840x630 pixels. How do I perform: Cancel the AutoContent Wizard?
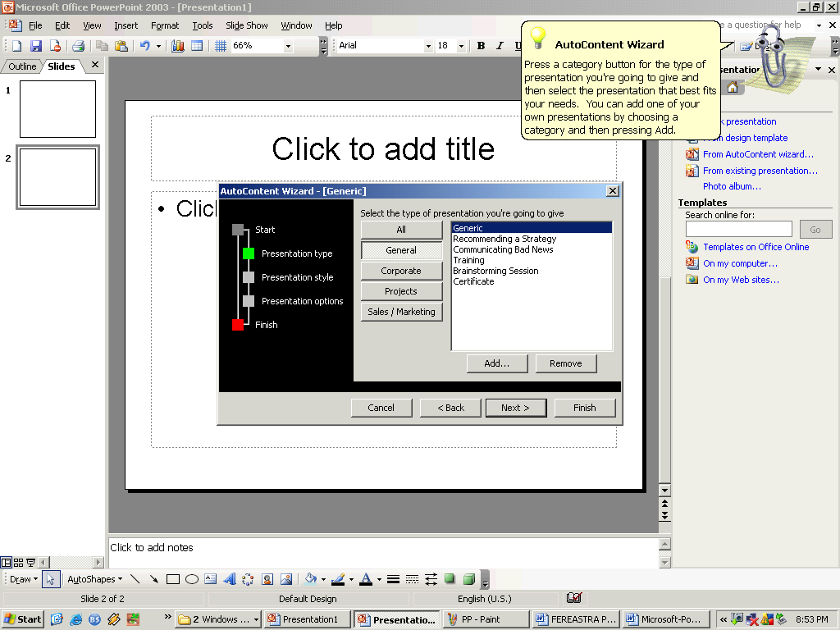pyautogui.click(x=381, y=408)
